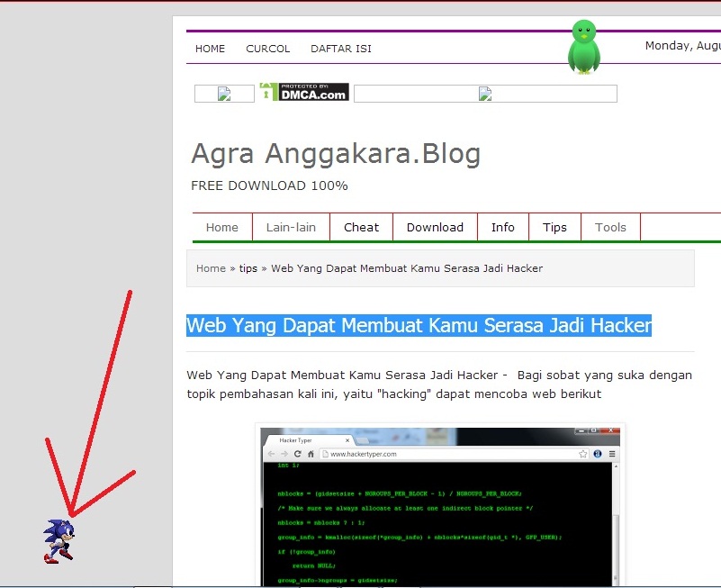Select the Download navigation tab
This screenshot has height=588, width=721.
point(435,228)
